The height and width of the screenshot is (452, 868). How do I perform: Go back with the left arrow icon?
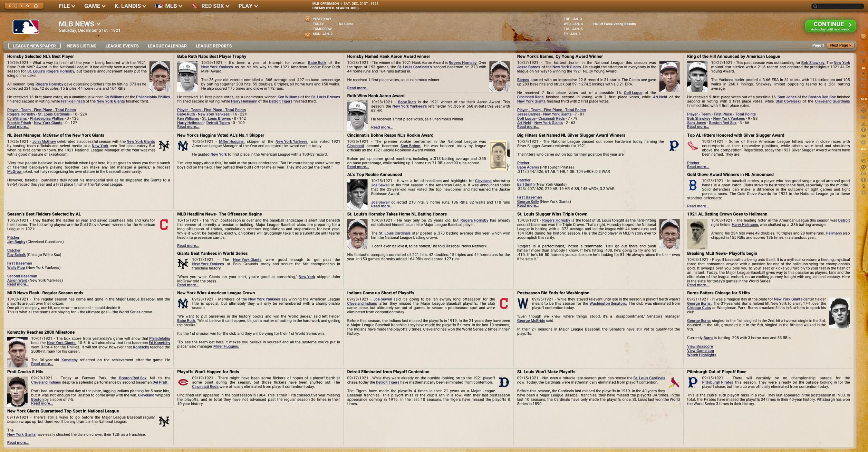[x=10, y=6]
